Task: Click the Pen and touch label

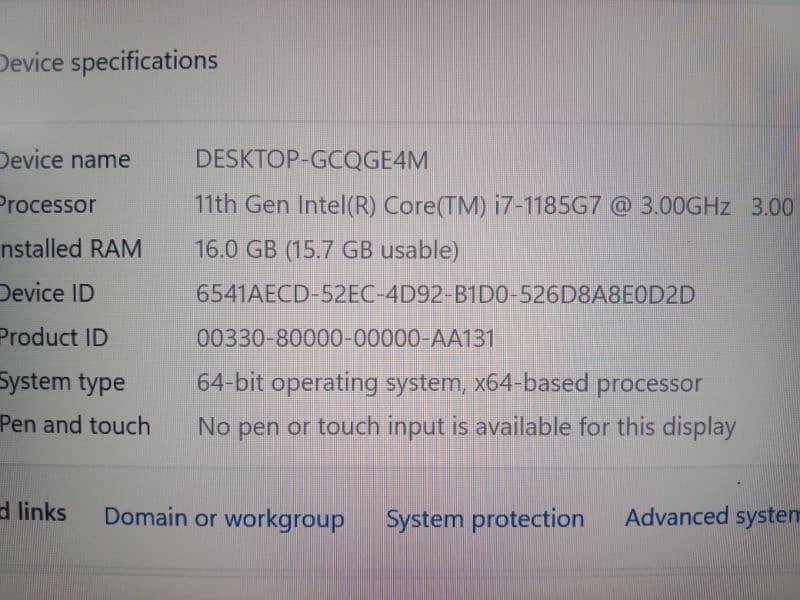Action: [x=75, y=425]
